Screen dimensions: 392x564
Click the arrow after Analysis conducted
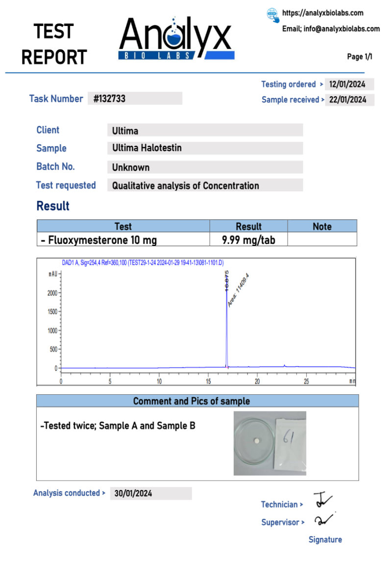click(103, 493)
